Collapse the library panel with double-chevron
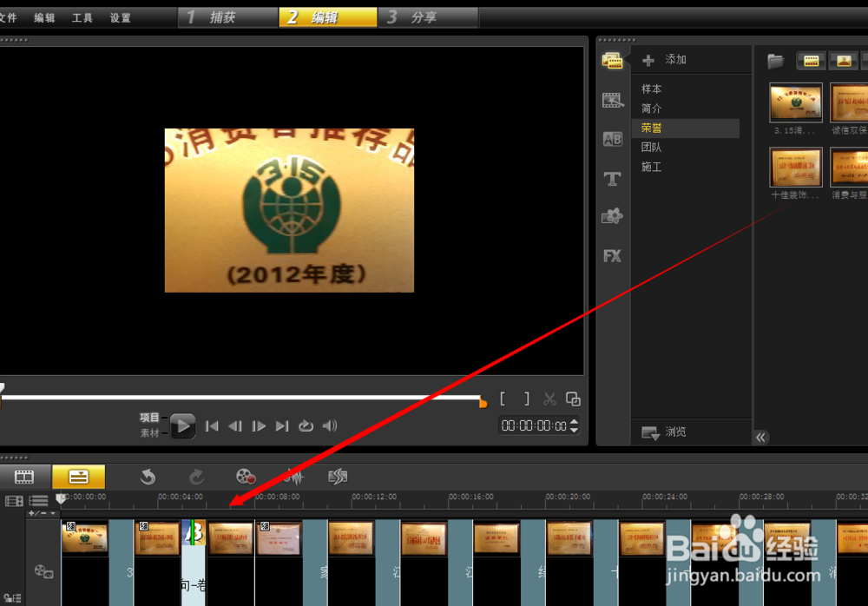The width and height of the screenshot is (868, 606). click(761, 438)
